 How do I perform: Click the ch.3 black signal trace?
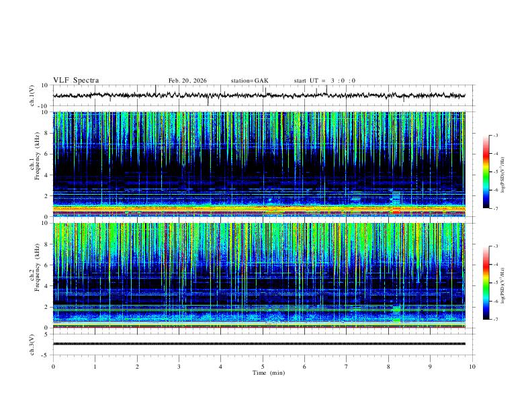(259, 344)
